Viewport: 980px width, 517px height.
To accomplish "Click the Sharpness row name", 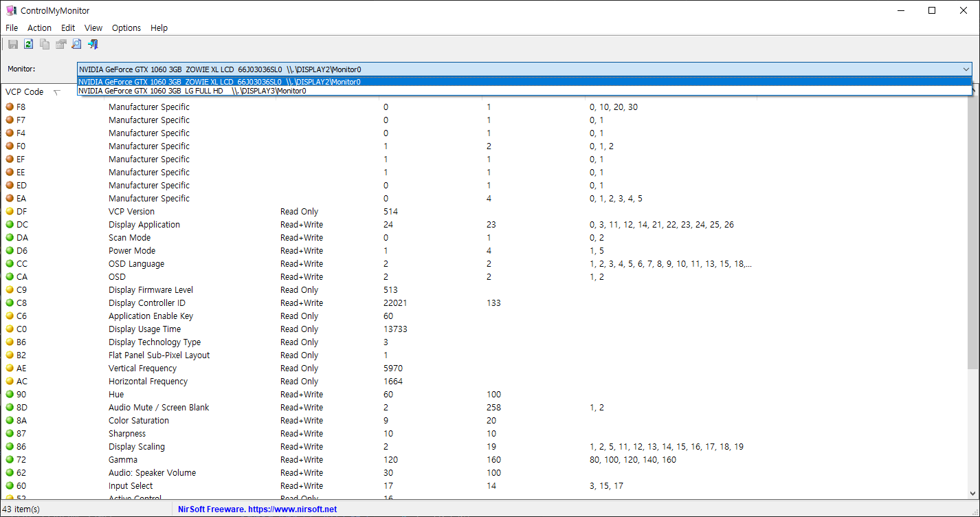I will 127,434.
